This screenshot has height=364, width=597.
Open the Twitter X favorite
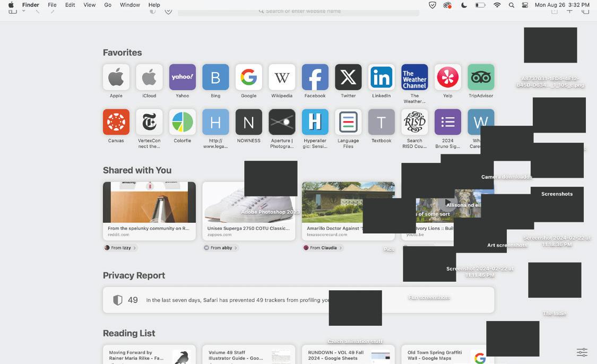[x=348, y=77]
